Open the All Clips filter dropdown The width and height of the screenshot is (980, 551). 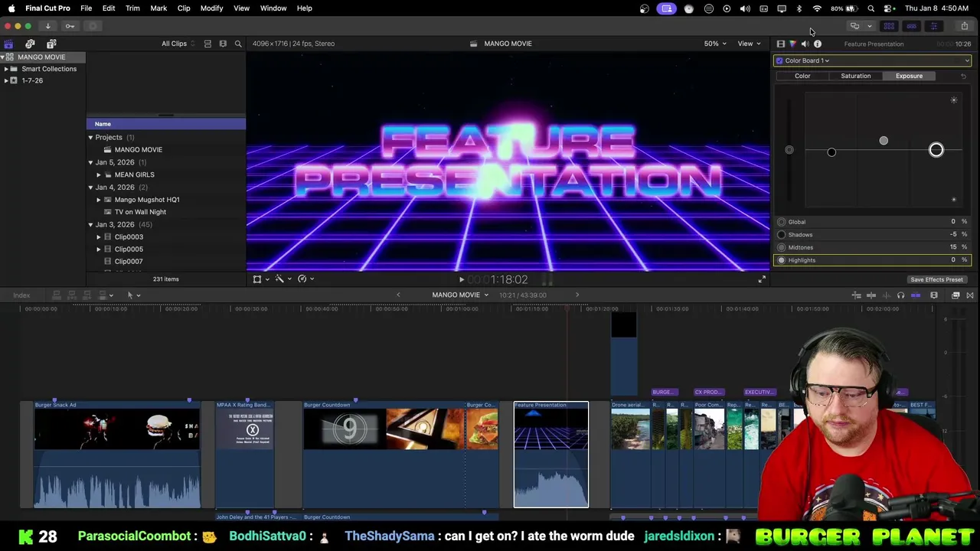click(178, 44)
